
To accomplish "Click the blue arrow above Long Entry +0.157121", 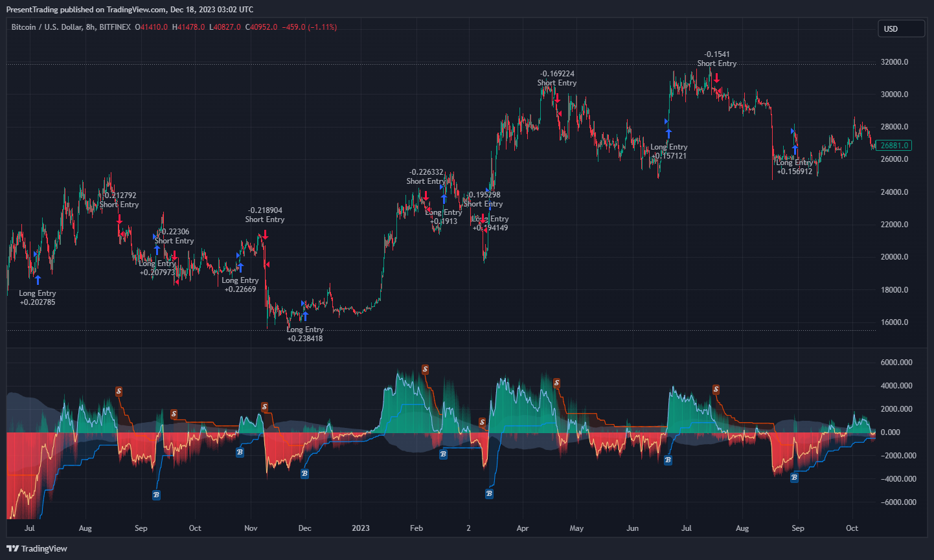I will point(669,134).
